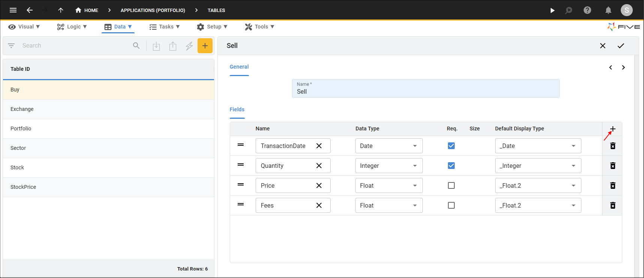Switch to the General tab
Screen dimensions: 644x278
(239, 67)
